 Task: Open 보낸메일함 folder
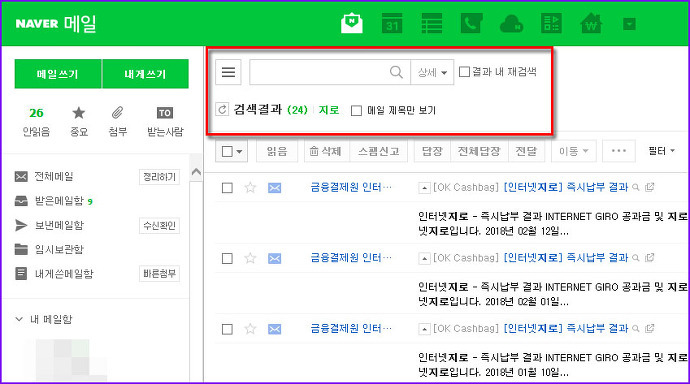coord(59,225)
